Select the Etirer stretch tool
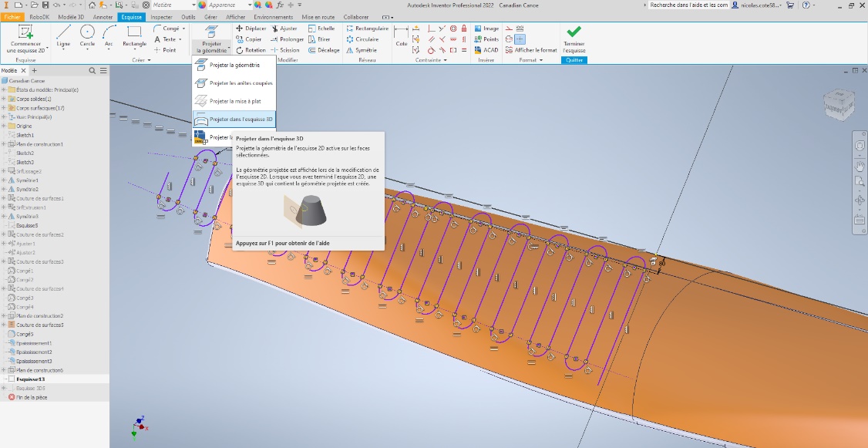 [x=319, y=39]
